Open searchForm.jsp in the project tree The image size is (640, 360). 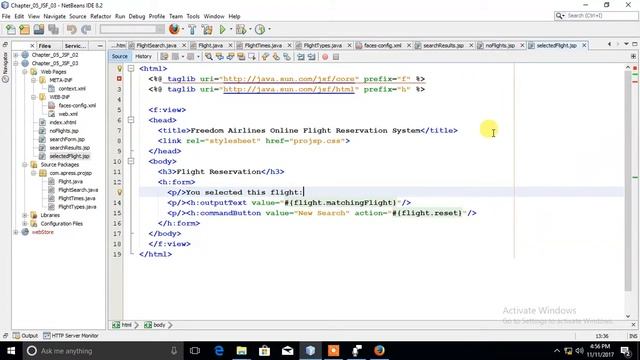tap(67, 139)
